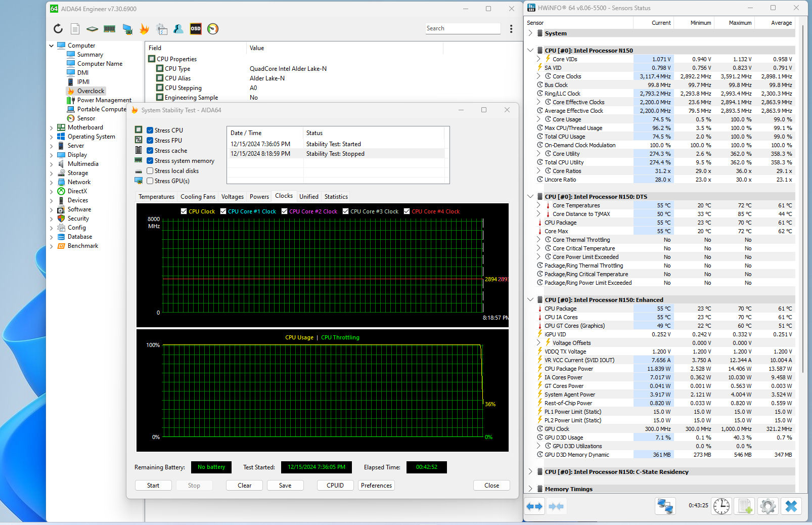Screen dimensions: 812x525
Task: Reset sensor values with clock icon
Action: [721, 506]
